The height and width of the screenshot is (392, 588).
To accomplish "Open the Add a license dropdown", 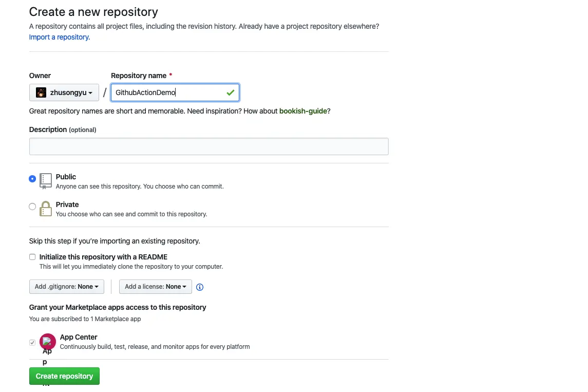I will [x=155, y=287].
